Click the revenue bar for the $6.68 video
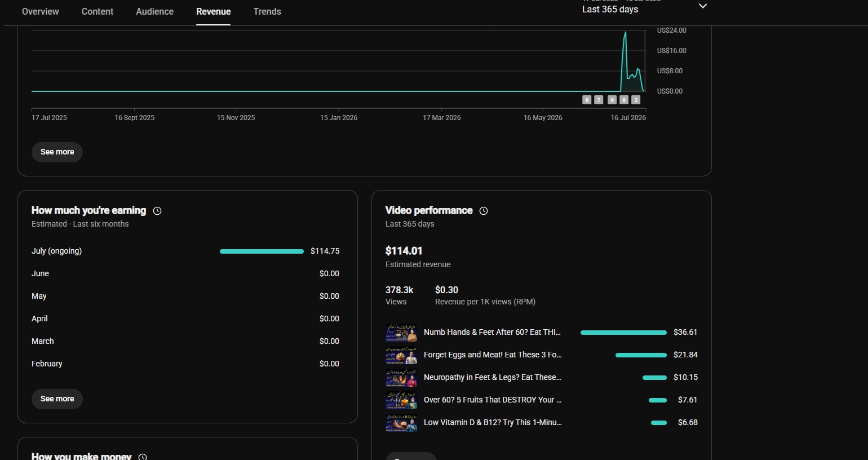Viewport: 868px width, 460px height. pyautogui.click(x=659, y=423)
